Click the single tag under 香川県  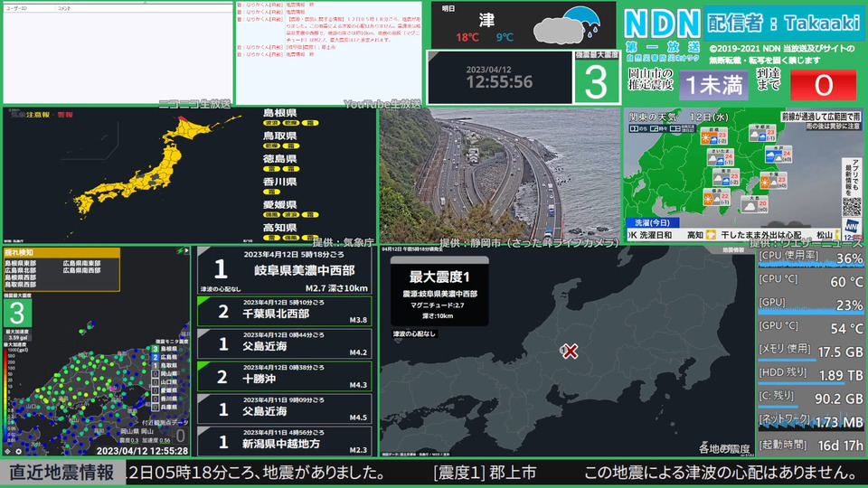(271, 192)
